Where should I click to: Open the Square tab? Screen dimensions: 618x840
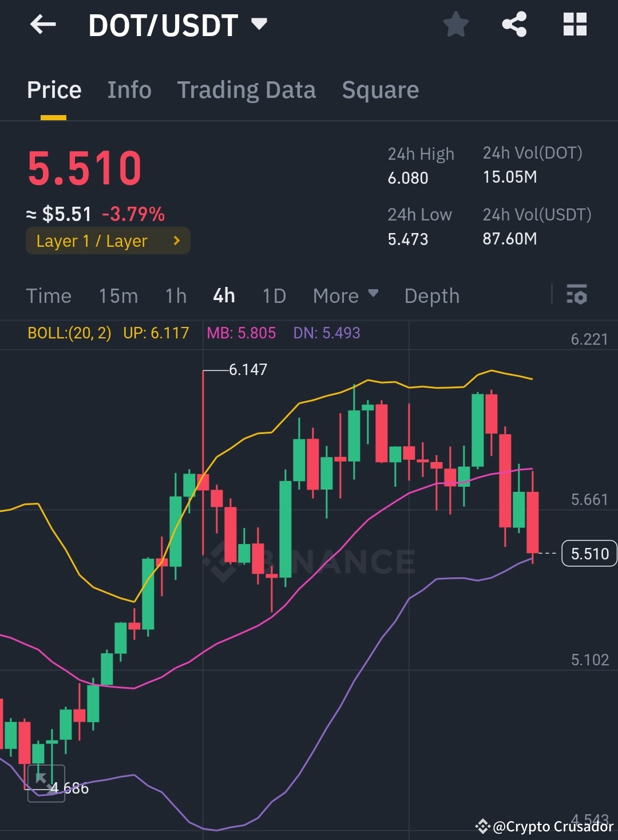point(380,90)
